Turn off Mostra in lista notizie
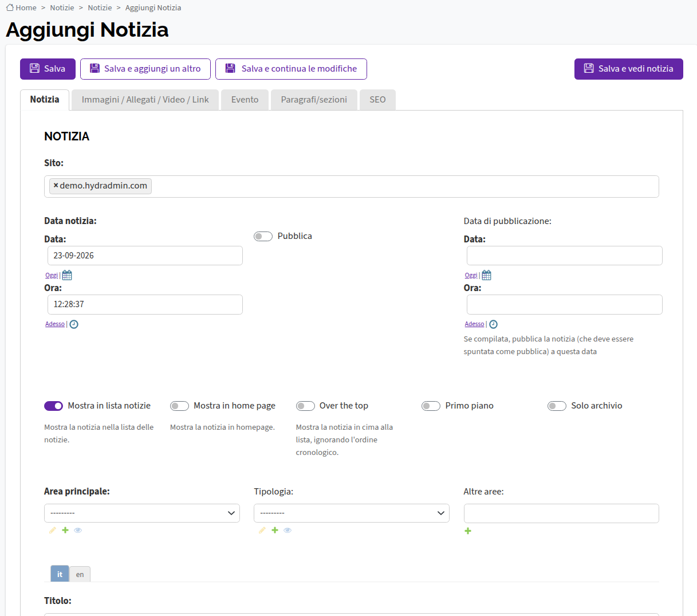The image size is (697, 616). coord(53,406)
